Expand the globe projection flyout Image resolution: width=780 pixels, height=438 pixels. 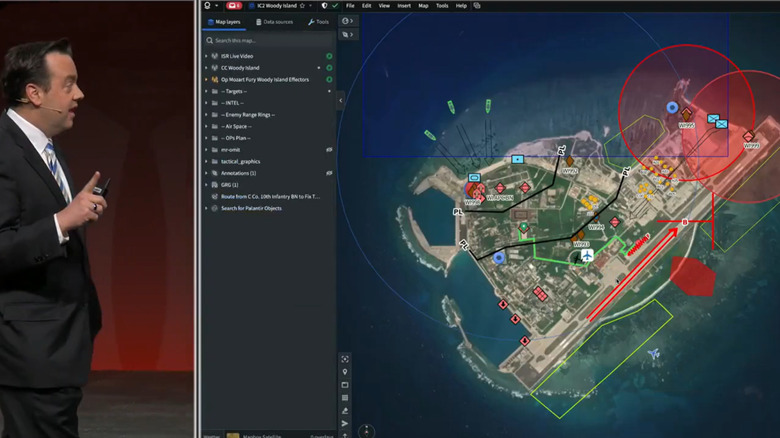[x=348, y=21]
